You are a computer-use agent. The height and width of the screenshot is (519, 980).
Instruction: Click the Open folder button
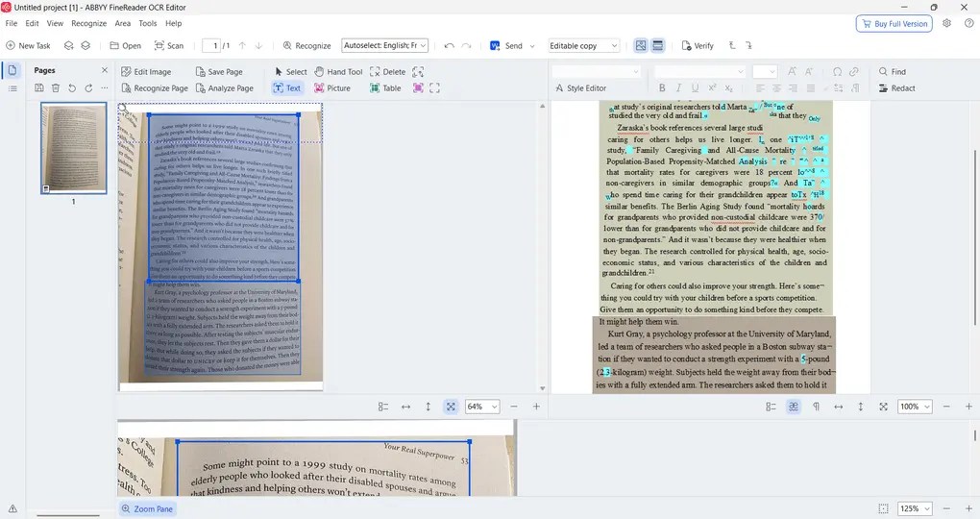(x=125, y=45)
